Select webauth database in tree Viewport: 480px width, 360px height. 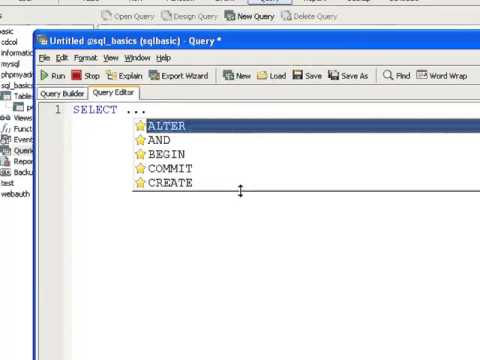click(x=15, y=194)
